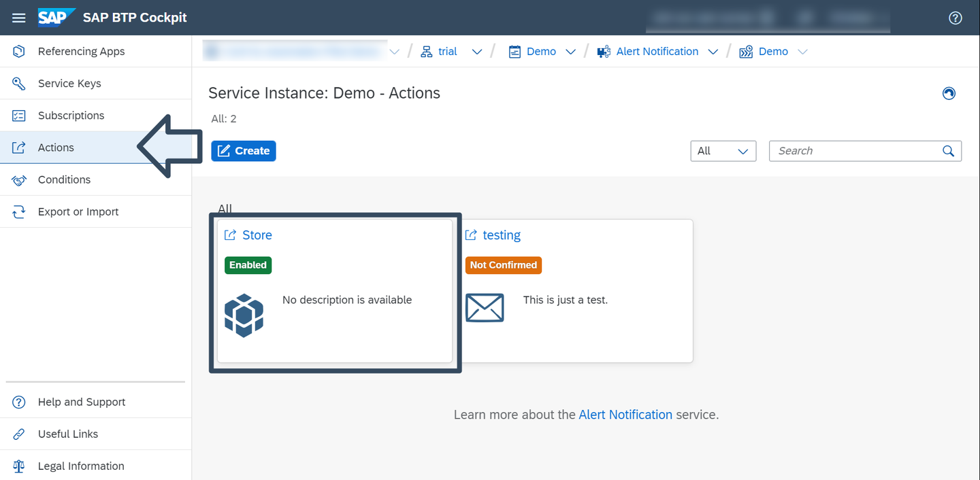Viewport: 980px width, 480px height.
Task: Open Subscriptions in the sidebar
Action: (x=95, y=116)
